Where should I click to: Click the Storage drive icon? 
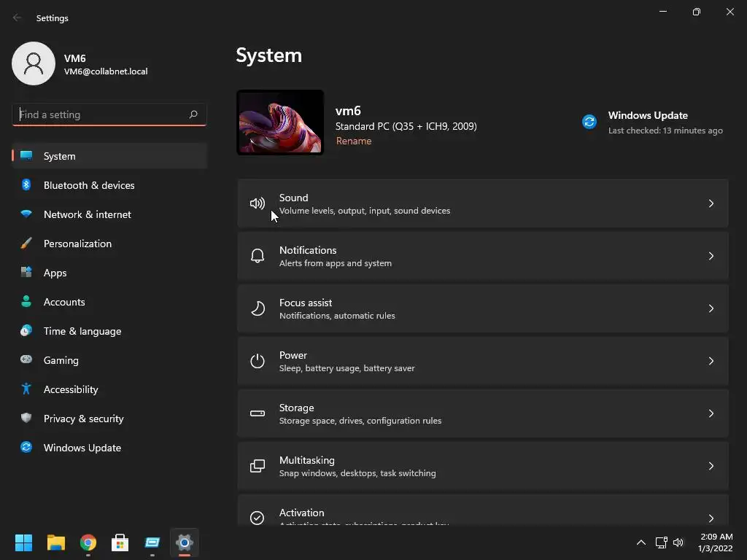point(258,413)
